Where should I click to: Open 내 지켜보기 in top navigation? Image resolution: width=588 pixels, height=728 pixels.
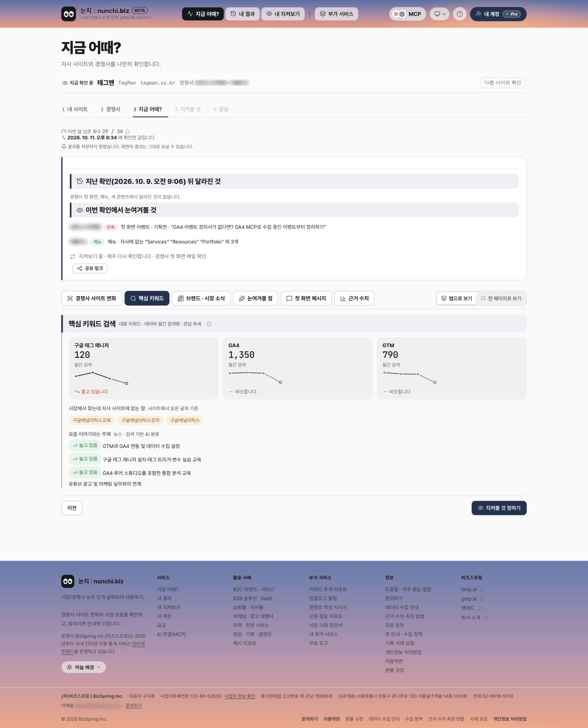(x=283, y=14)
